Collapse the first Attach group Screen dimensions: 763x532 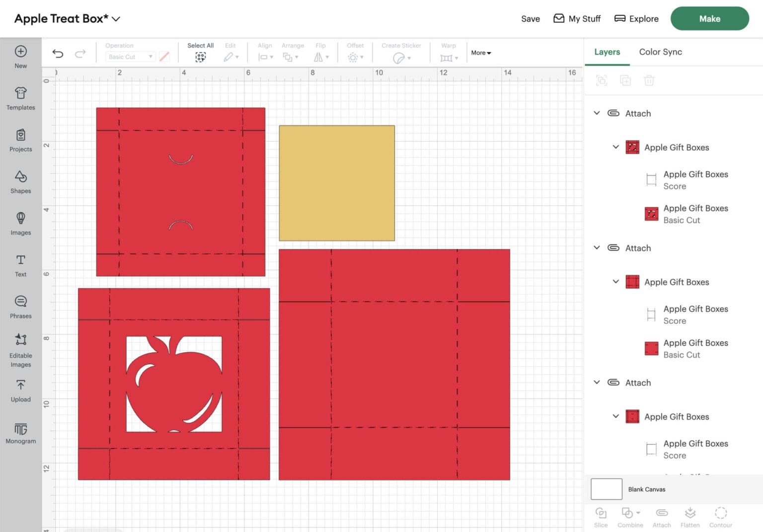(597, 113)
